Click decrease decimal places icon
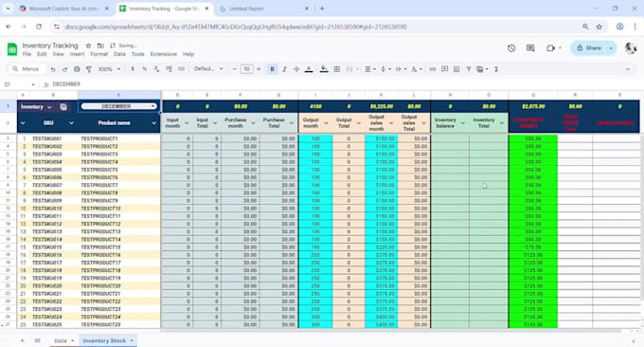The height and width of the screenshot is (347, 644). [x=156, y=69]
